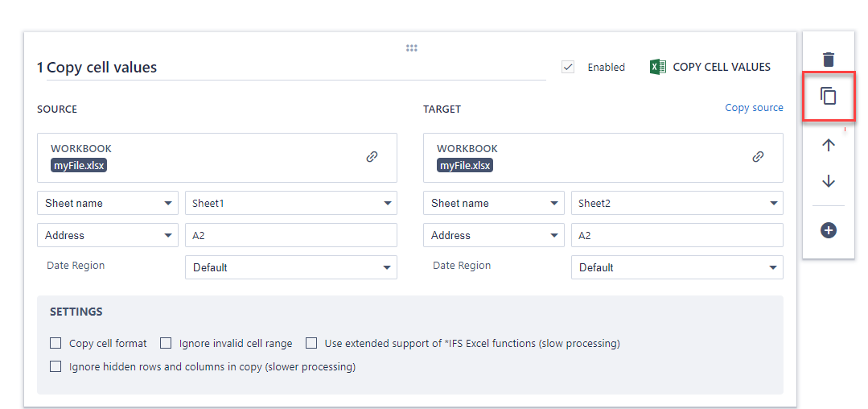Toggle the Enabled checkbox
Screen dimensions: 868x409
click(x=568, y=67)
